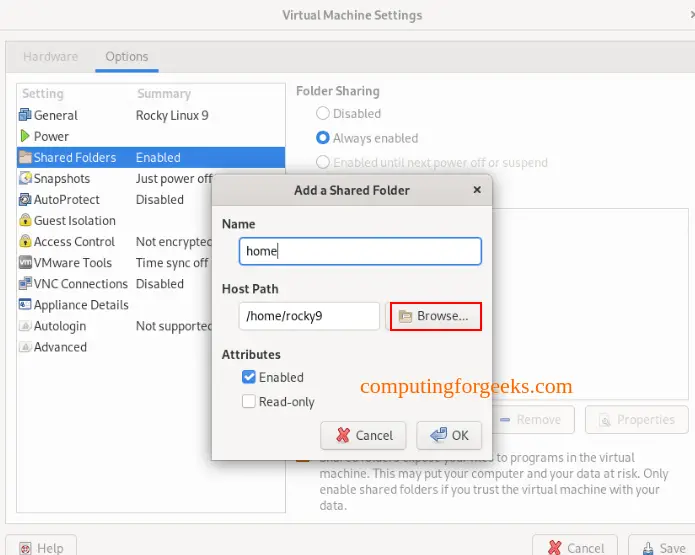Click the Appliance Details icon
Screen dimensions: 695x555
[25, 305]
